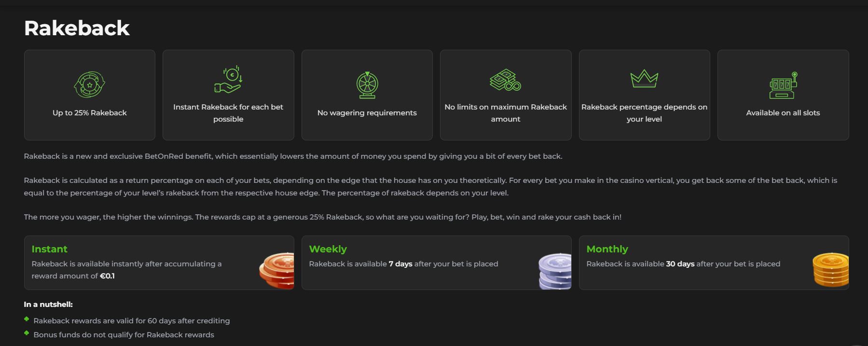Image resolution: width=868 pixels, height=346 pixels.
Task: Click the gold coin stack image
Action: coord(830,270)
